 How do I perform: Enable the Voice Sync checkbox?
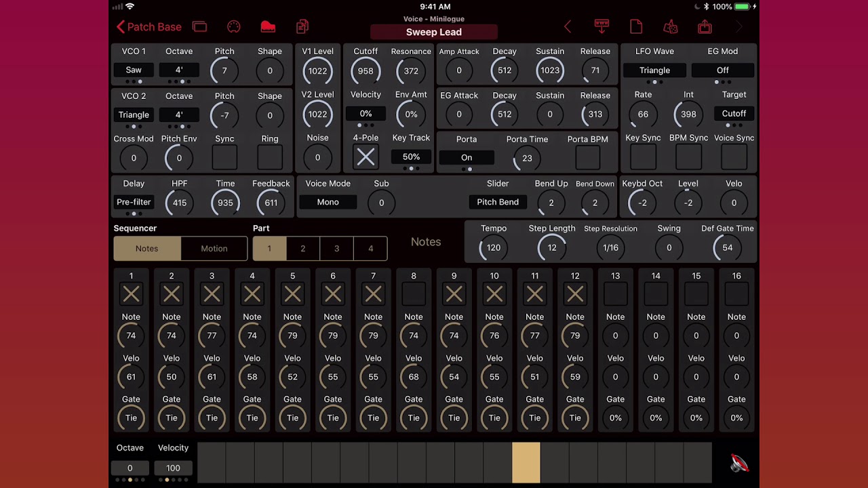(x=734, y=157)
